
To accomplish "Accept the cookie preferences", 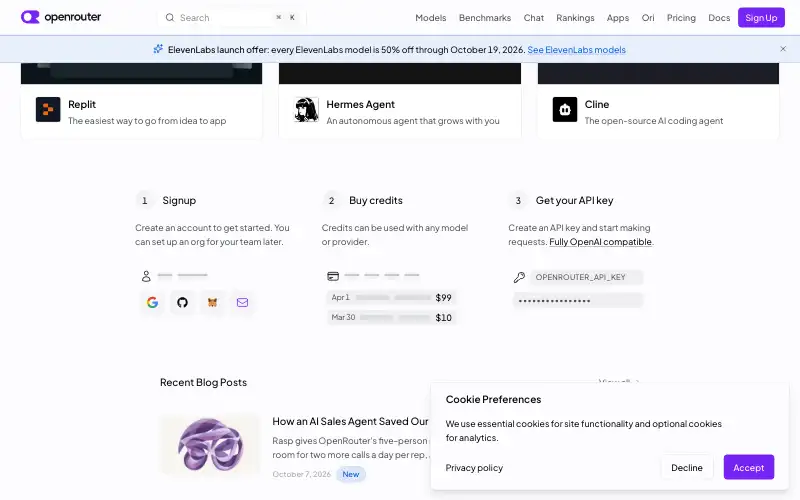I will point(748,467).
